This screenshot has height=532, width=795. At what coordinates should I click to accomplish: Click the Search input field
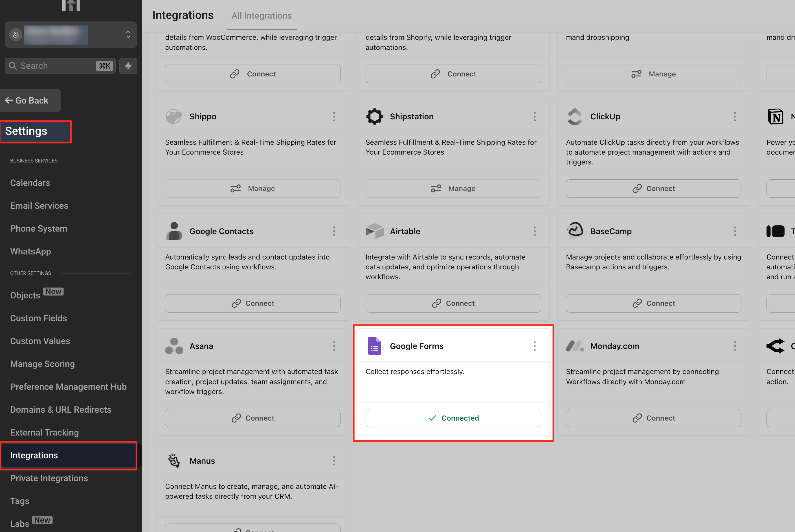pos(54,65)
